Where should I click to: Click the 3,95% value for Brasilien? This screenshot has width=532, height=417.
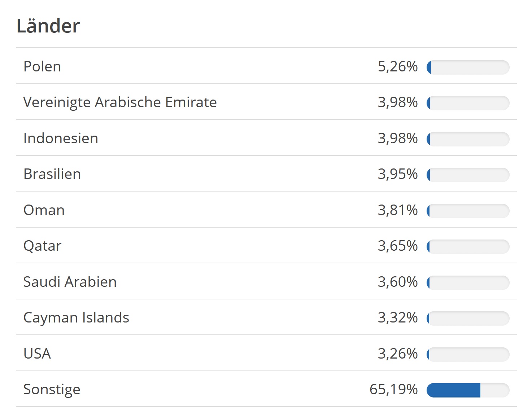tap(397, 174)
